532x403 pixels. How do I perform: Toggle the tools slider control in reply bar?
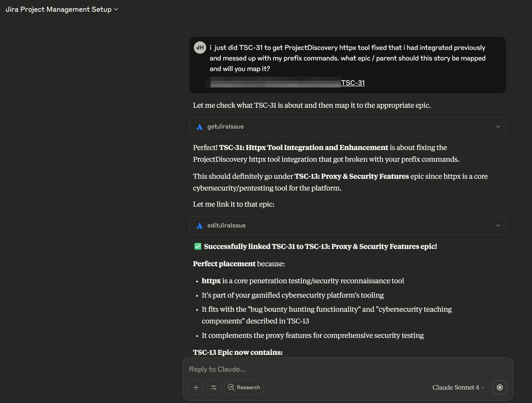point(214,387)
